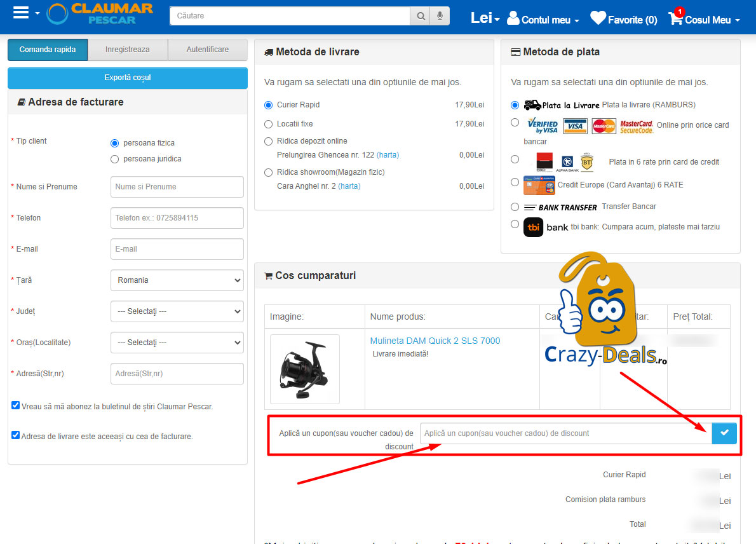Select Ridica showroom delivery option
The height and width of the screenshot is (544, 756).
269,173
